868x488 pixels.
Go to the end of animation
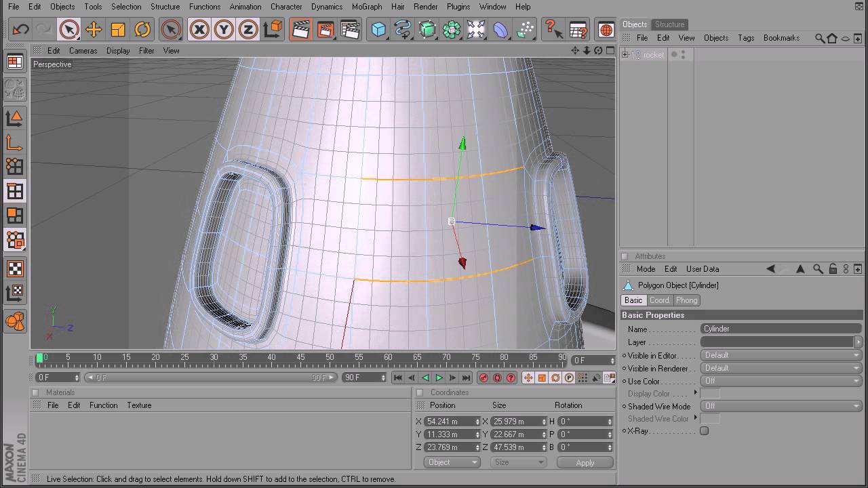click(466, 378)
